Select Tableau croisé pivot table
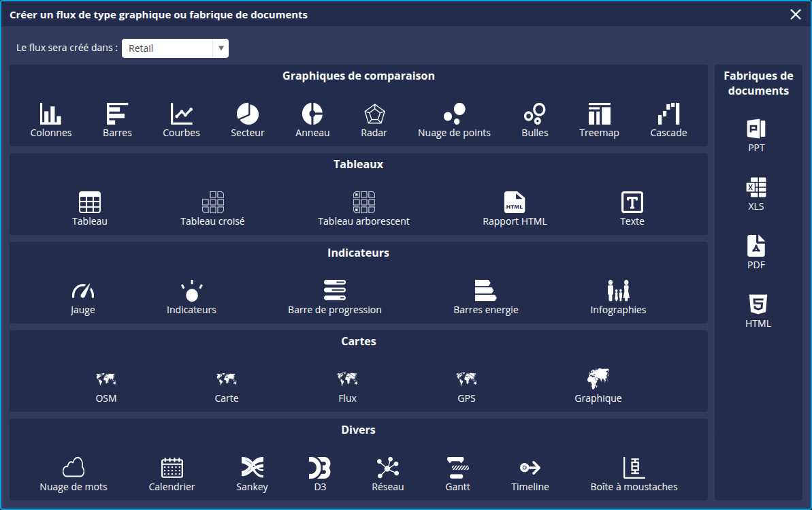Screen dimensions: 812x510 212,208
